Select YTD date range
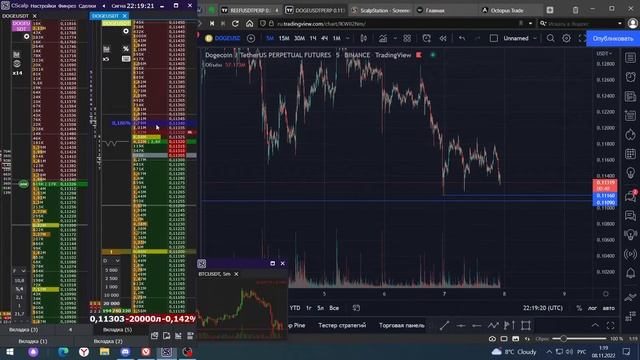 click(x=295, y=308)
